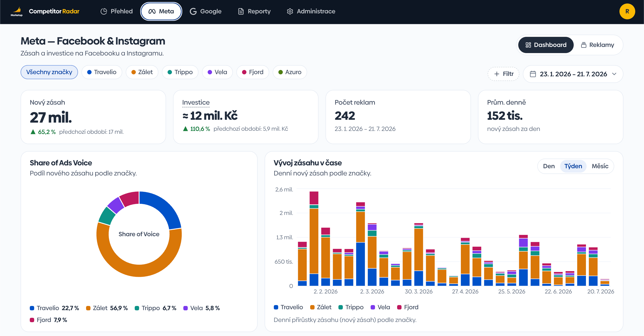644x336 pixels.
Task: Toggle the Fjord brand chip
Action: (253, 72)
